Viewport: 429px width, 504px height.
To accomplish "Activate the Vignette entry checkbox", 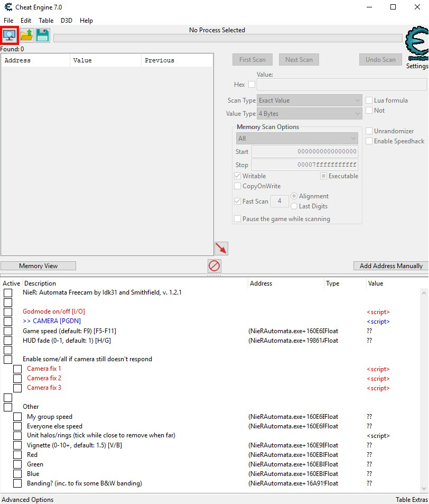I will 17,445.
